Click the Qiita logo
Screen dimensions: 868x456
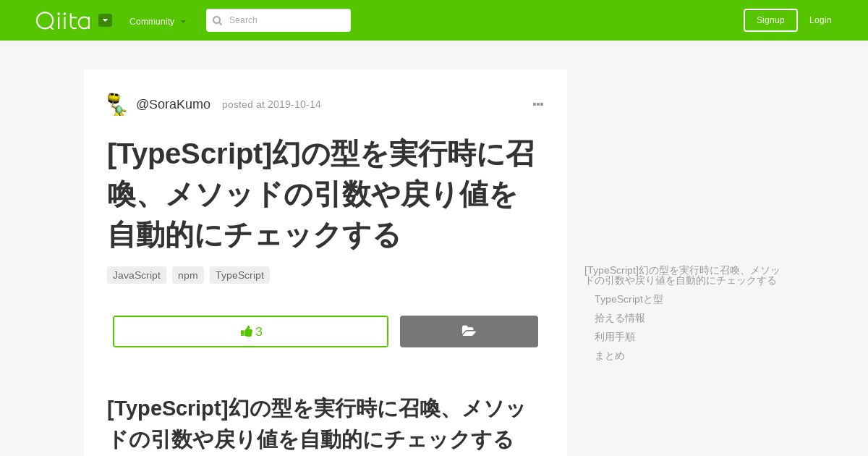(63, 20)
